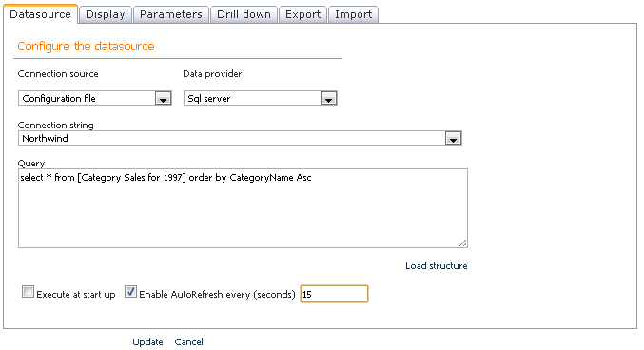Select the Datasource tab
The height and width of the screenshot is (350, 644).
coord(40,14)
